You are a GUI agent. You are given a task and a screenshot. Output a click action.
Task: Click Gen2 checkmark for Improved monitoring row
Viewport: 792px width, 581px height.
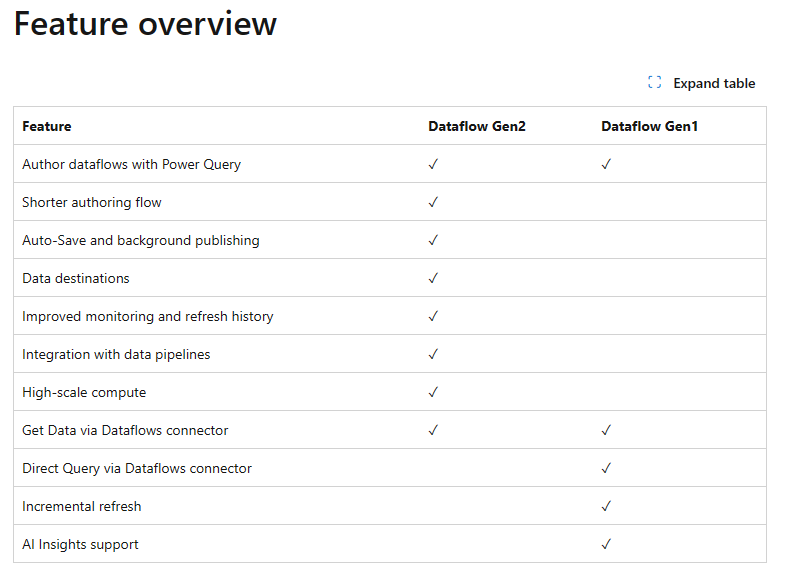click(433, 316)
